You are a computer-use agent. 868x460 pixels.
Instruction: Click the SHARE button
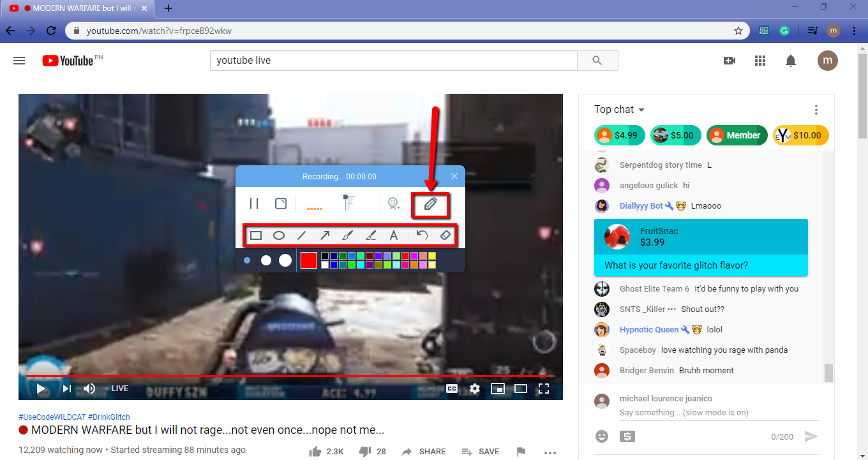[x=423, y=452]
